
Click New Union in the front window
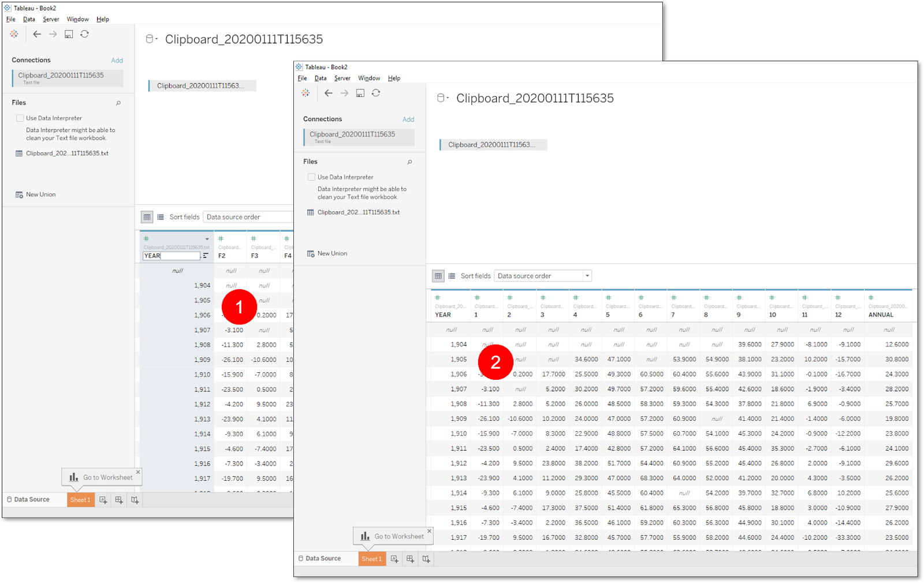click(327, 253)
